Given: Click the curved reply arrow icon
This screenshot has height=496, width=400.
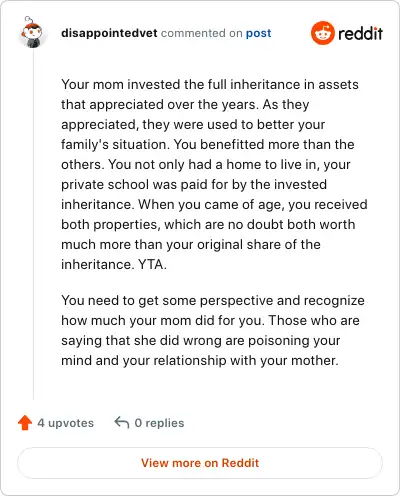Looking at the screenshot, I should [122, 422].
